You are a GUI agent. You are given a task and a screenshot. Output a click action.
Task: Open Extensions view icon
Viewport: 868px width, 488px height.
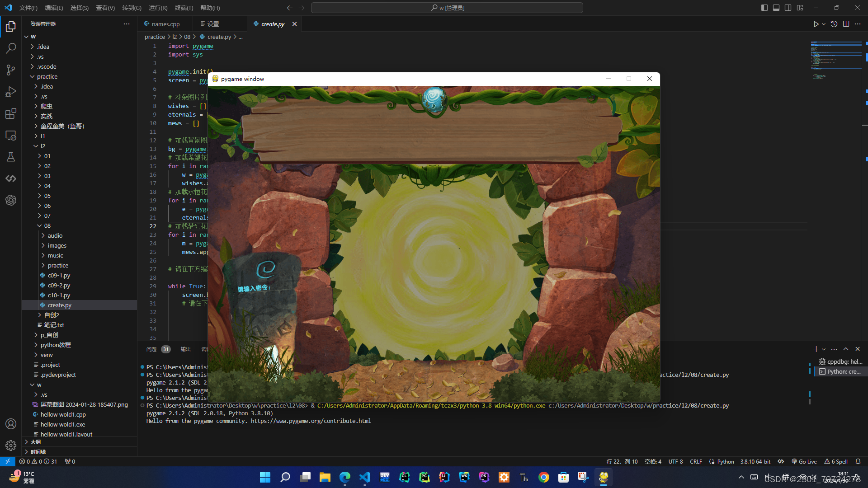coord(11,113)
